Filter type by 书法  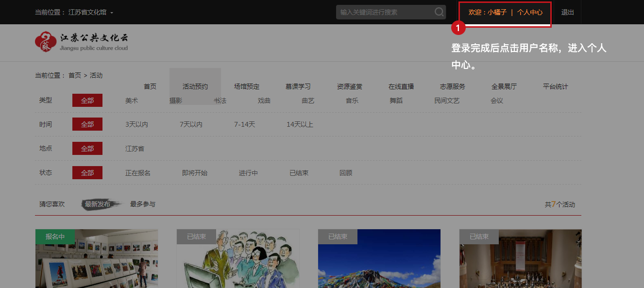tap(220, 101)
